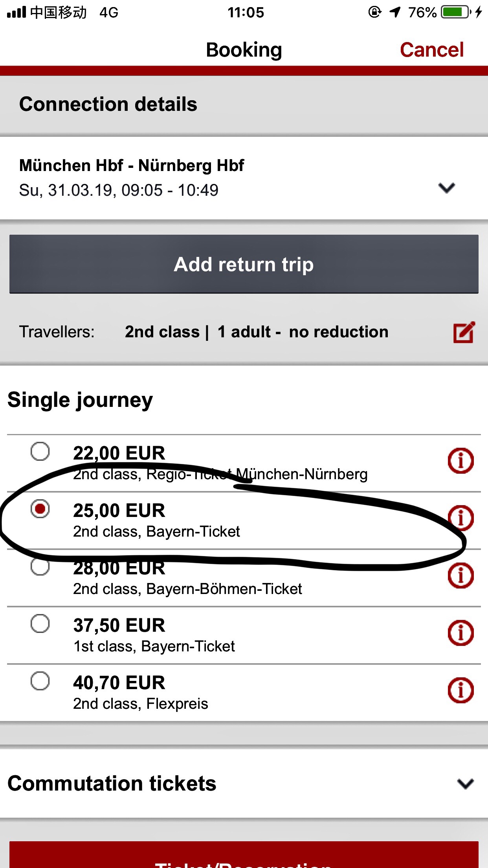The width and height of the screenshot is (488, 868).
Task: Tap the Connection details header
Action: click(x=108, y=105)
